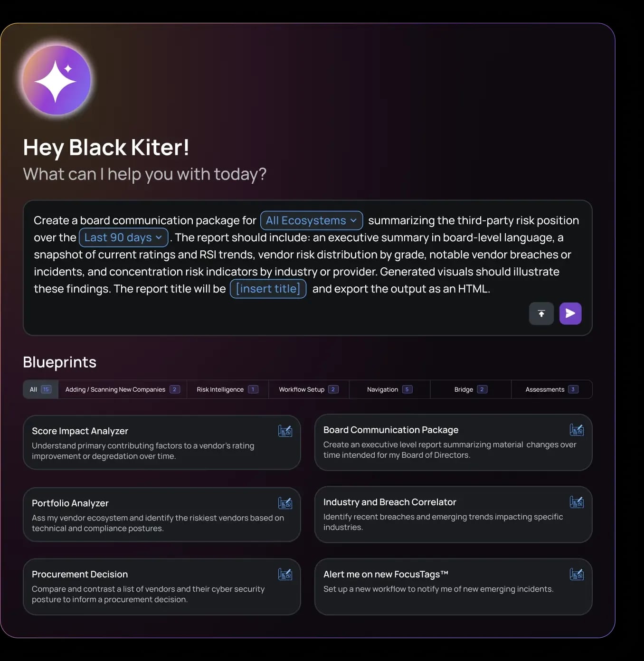
Task: Click the upload arrow icon button
Action: [541, 313]
